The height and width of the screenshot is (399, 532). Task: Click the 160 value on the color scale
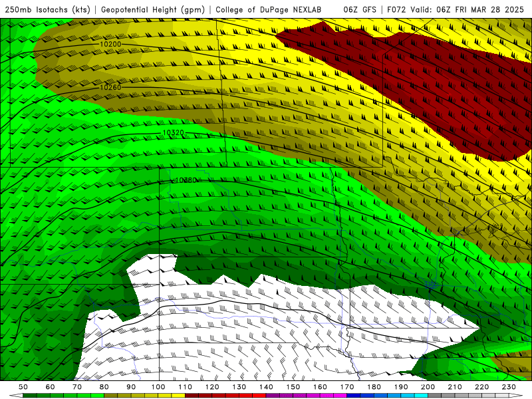point(320,387)
